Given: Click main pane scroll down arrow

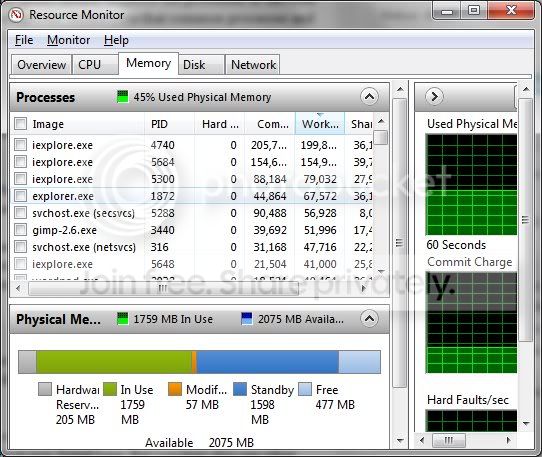Looking at the screenshot, I should point(400,440).
